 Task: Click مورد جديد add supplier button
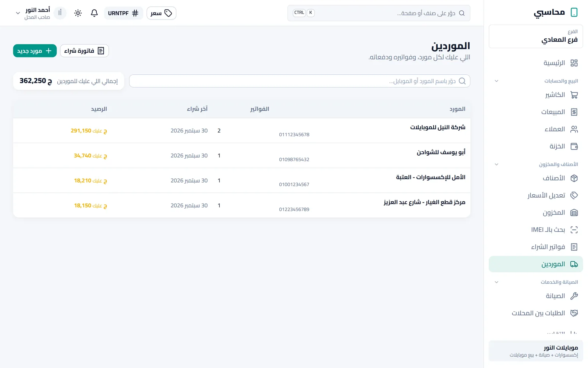click(x=35, y=51)
